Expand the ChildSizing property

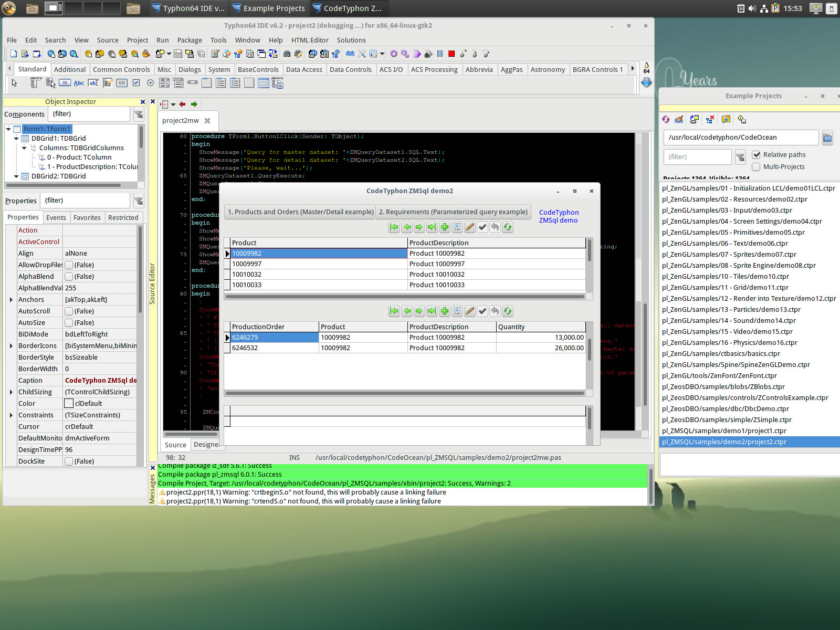click(11, 392)
